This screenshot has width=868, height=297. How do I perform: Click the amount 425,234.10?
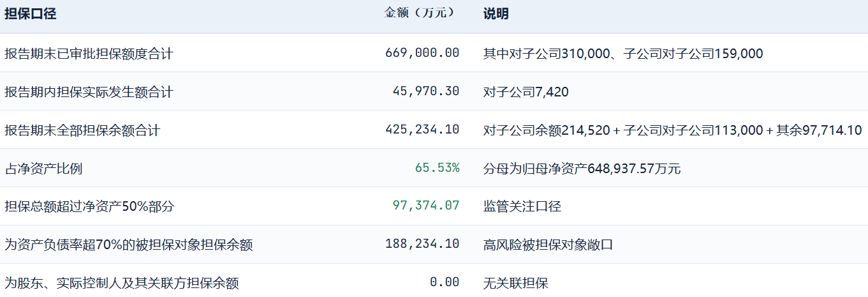click(x=422, y=130)
